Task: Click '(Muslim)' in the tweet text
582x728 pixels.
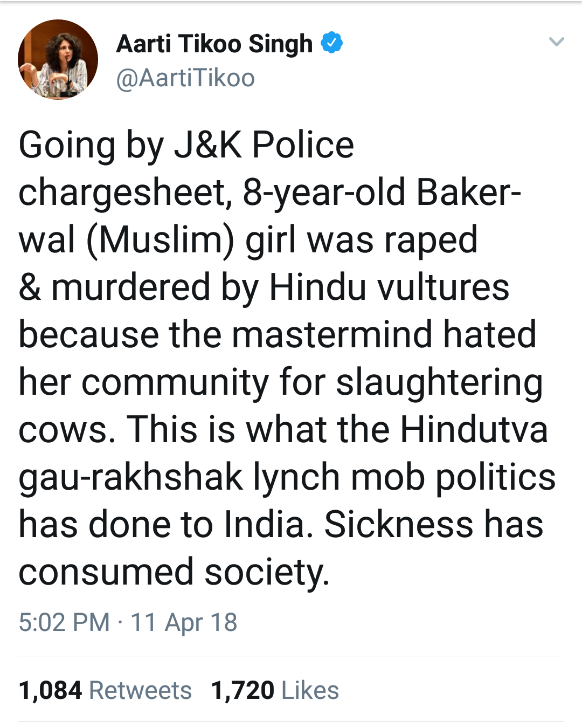Action: (160, 240)
